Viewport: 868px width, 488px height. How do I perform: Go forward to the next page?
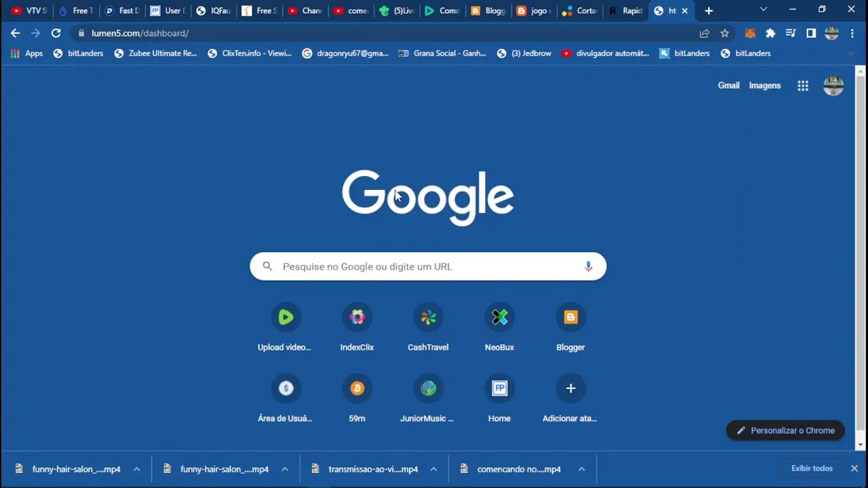[35, 33]
